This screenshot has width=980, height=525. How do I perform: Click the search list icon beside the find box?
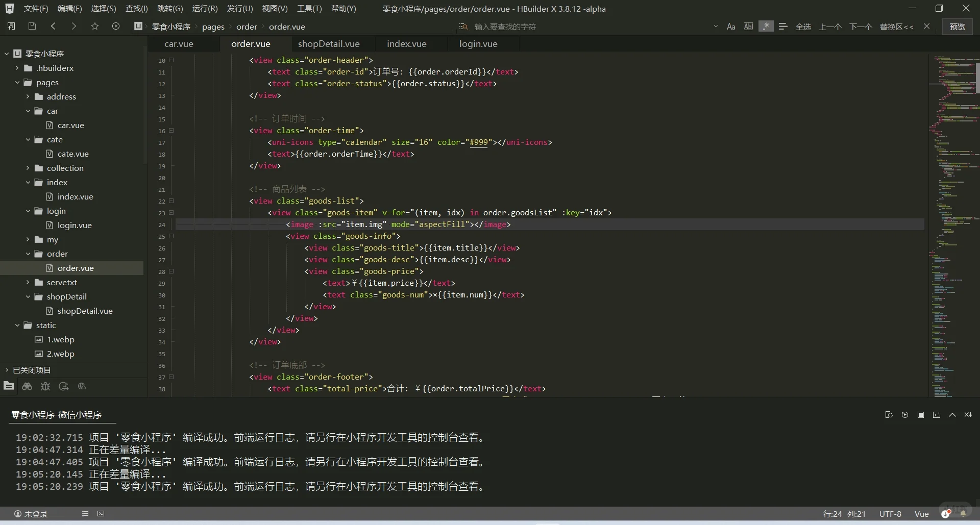pyautogui.click(x=463, y=27)
